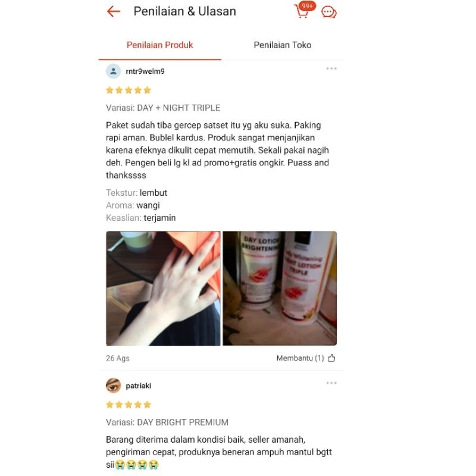The image size is (476, 476).
Task: Open the hand photo thumbnail
Action: (x=163, y=289)
